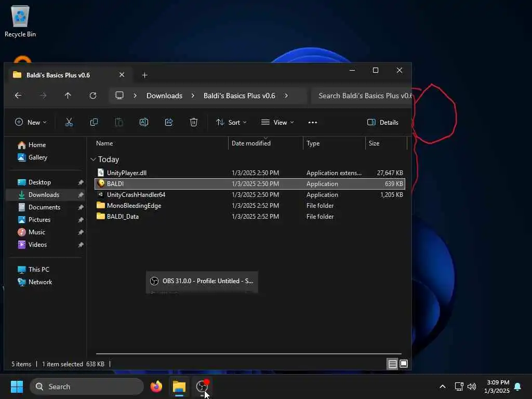
Task: Open the Recycle Bin desktop icon
Action: pos(20,21)
